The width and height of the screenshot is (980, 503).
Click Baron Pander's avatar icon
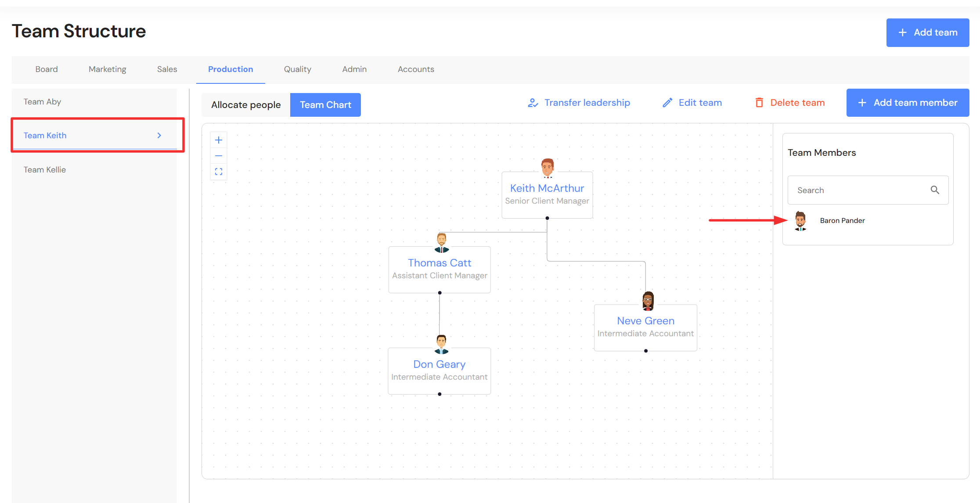(800, 221)
